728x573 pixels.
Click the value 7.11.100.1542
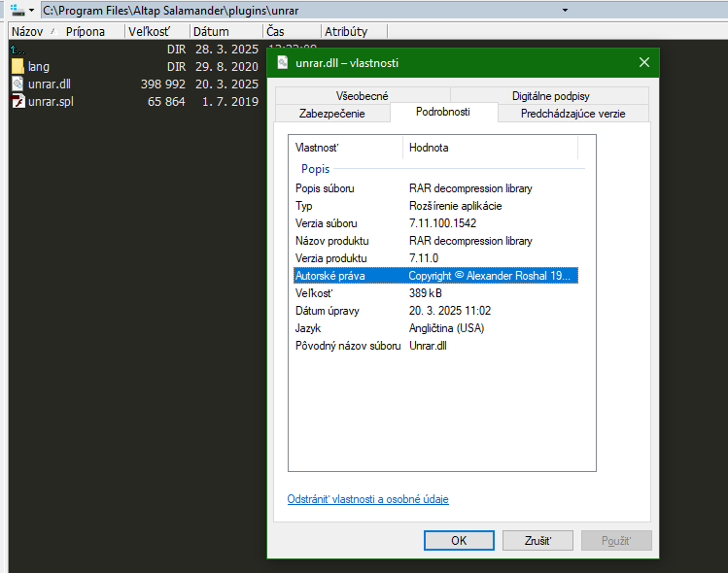click(x=442, y=223)
